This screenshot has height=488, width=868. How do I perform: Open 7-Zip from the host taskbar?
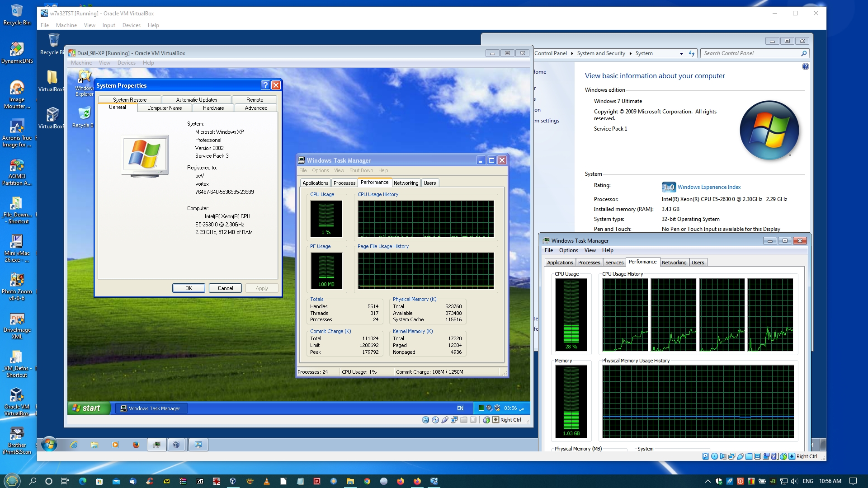click(x=200, y=481)
